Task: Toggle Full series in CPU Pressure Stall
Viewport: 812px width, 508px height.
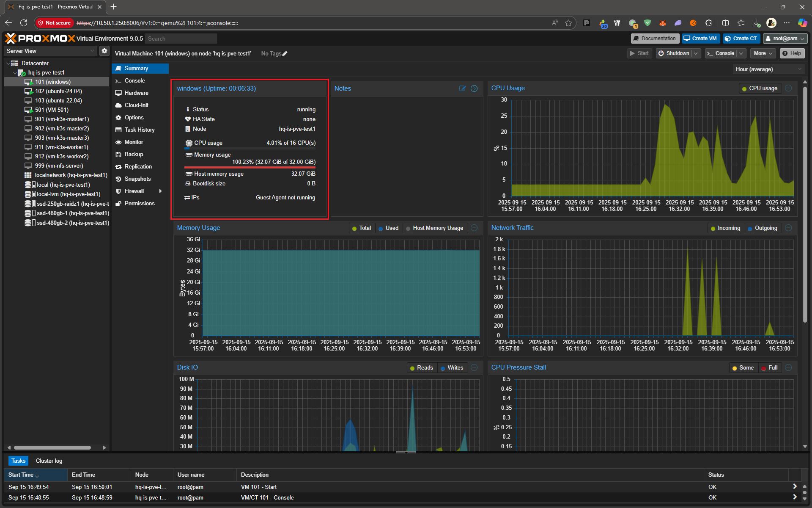Action: coord(769,368)
